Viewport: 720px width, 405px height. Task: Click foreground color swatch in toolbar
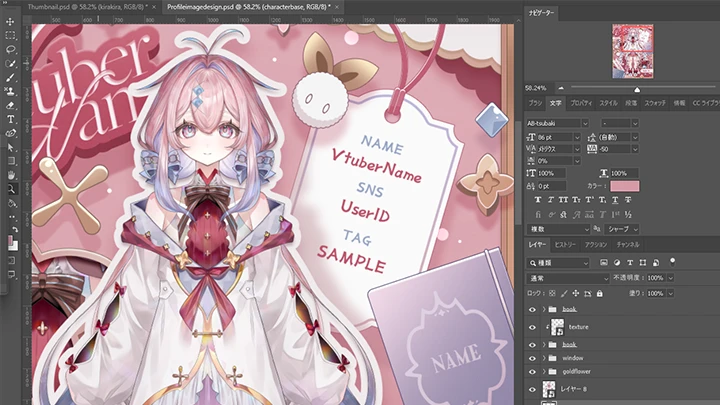tap(10, 240)
